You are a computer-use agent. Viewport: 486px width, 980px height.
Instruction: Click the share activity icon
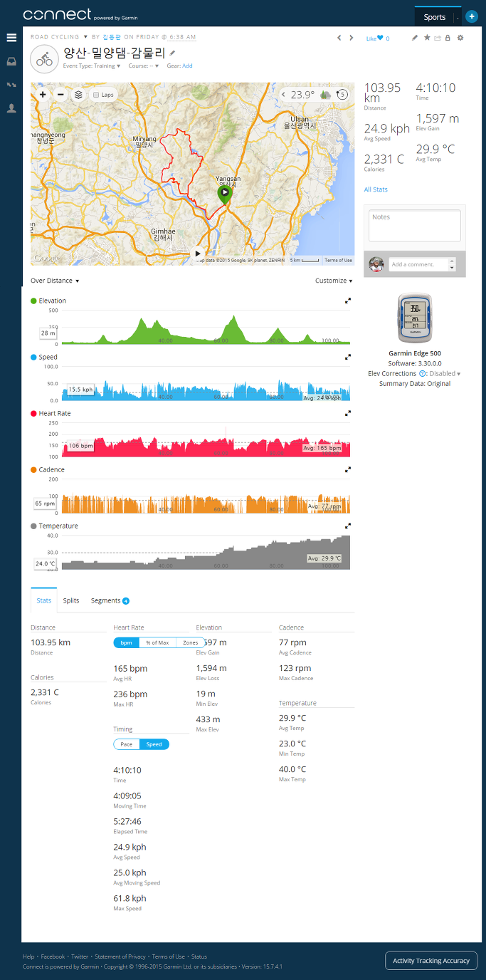[x=438, y=38]
